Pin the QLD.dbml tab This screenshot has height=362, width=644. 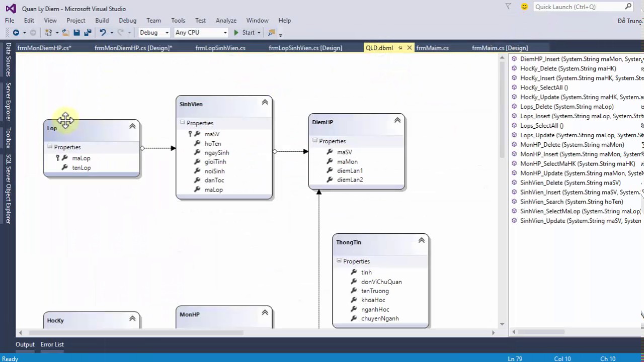400,48
